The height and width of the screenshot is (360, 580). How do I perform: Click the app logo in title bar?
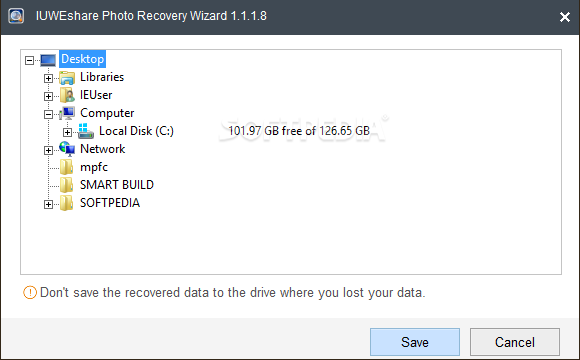pyautogui.click(x=16, y=16)
